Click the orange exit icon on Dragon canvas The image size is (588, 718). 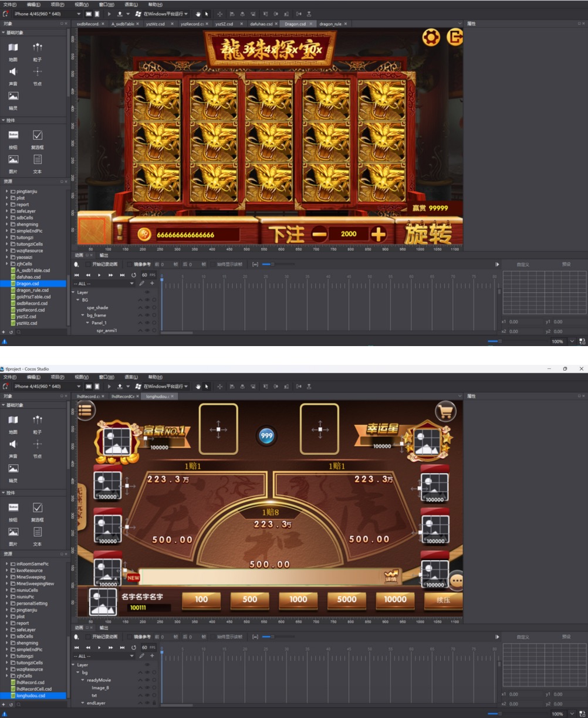click(x=454, y=38)
